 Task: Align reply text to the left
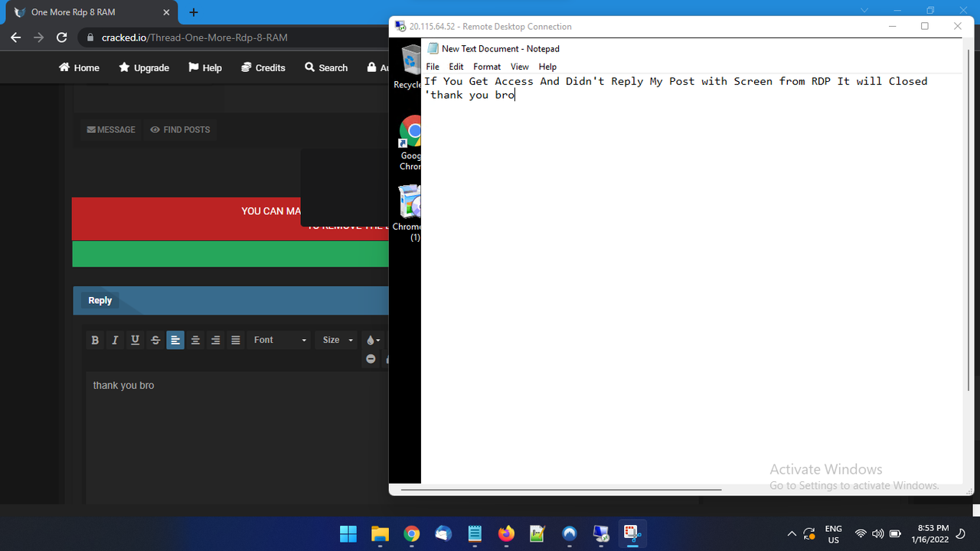(175, 340)
